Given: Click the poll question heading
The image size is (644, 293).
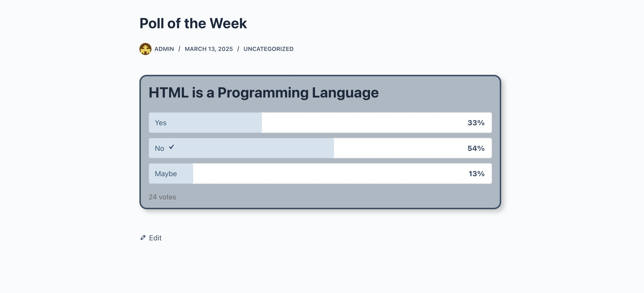Looking at the screenshot, I should pos(264,93).
